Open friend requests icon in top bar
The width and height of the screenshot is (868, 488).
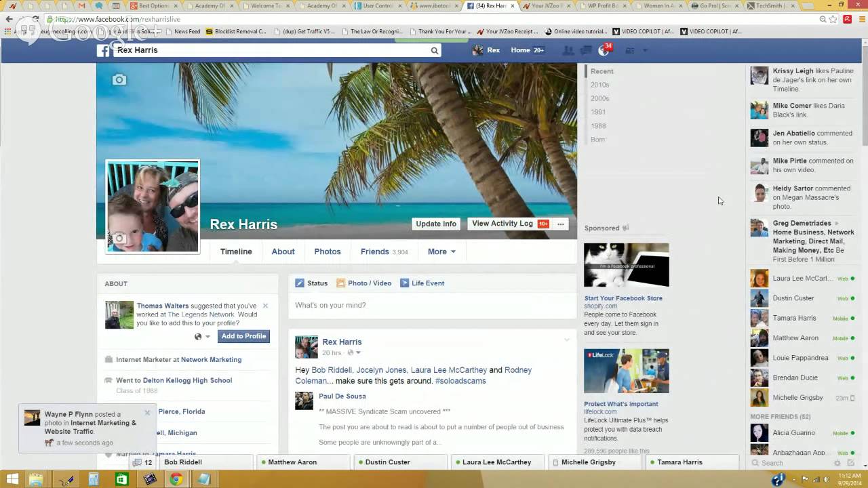(568, 50)
